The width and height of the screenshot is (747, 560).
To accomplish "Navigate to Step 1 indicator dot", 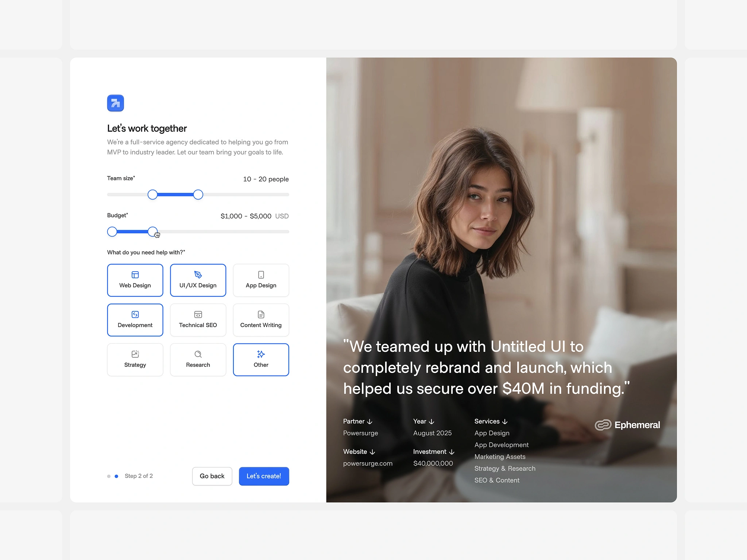I will pyautogui.click(x=109, y=476).
